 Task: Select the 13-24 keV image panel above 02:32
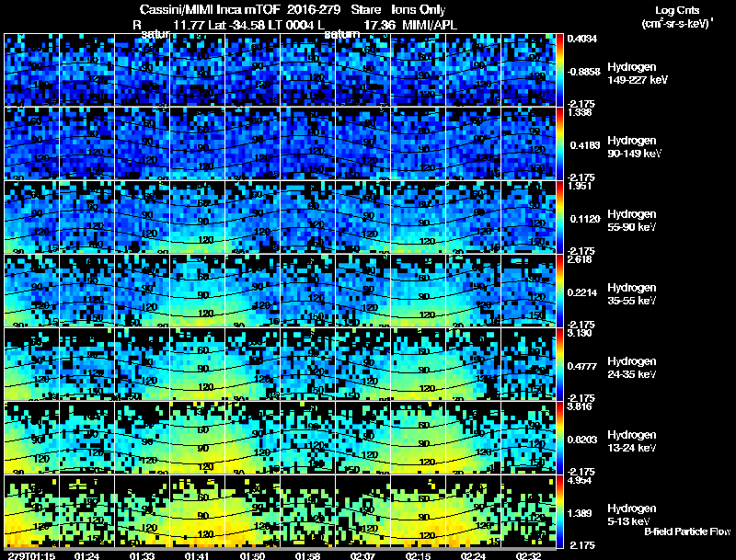pyautogui.click(x=528, y=438)
